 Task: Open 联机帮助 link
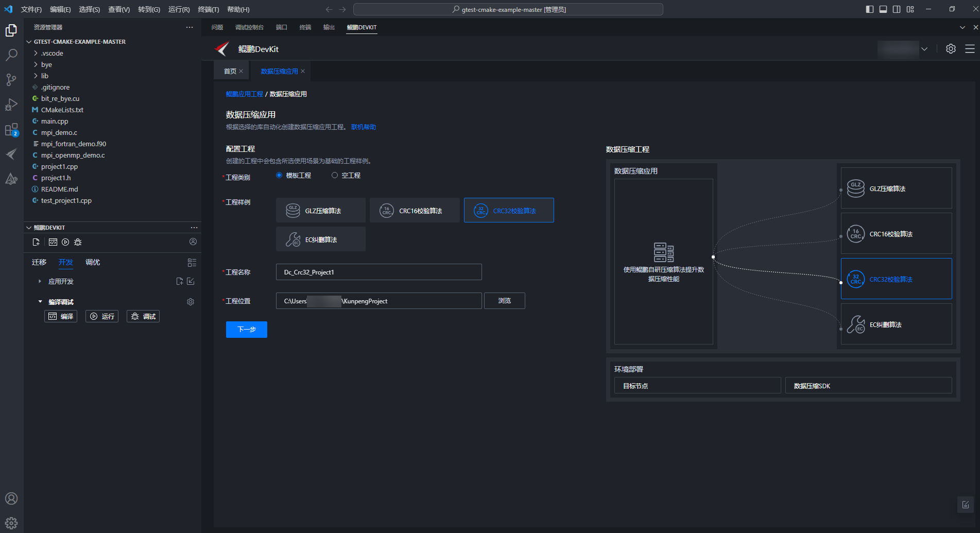pyautogui.click(x=364, y=127)
